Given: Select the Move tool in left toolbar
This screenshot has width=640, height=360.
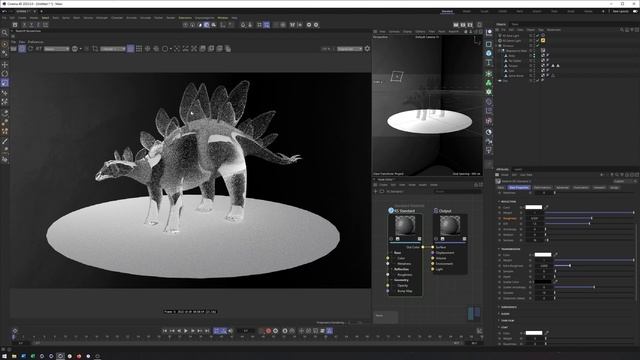Looking at the screenshot, I should 5,64.
